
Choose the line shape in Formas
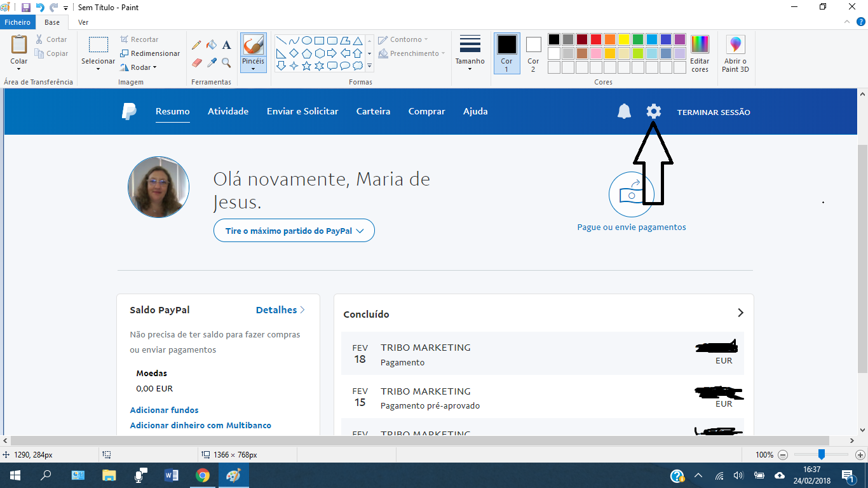point(281,40)
